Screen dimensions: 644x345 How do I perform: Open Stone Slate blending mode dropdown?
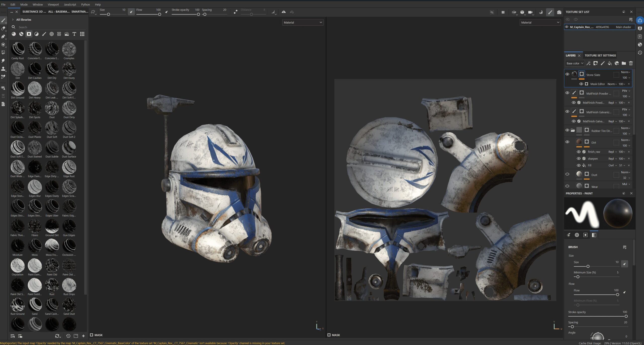click(x=625, y=72)
